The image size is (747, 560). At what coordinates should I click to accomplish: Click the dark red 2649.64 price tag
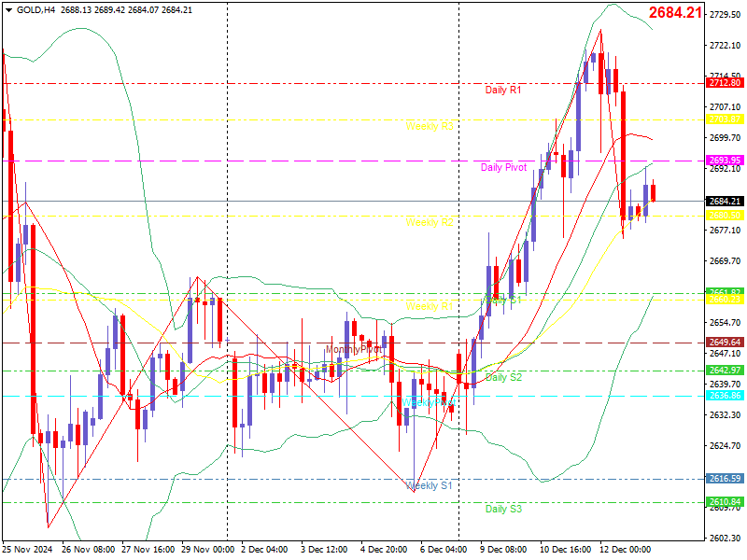tap(725, 343)
